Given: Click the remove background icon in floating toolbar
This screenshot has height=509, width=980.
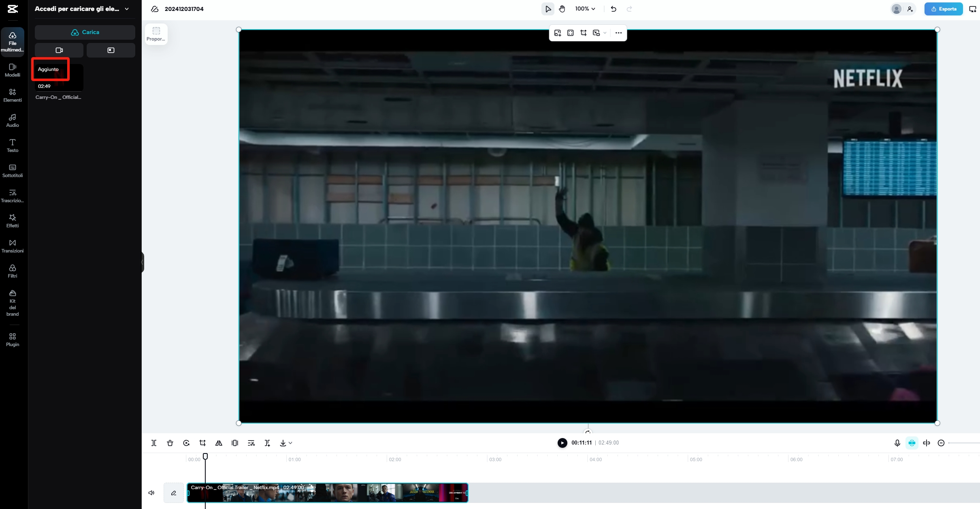Looking at the screenshot, I should [x=596, y=33].
